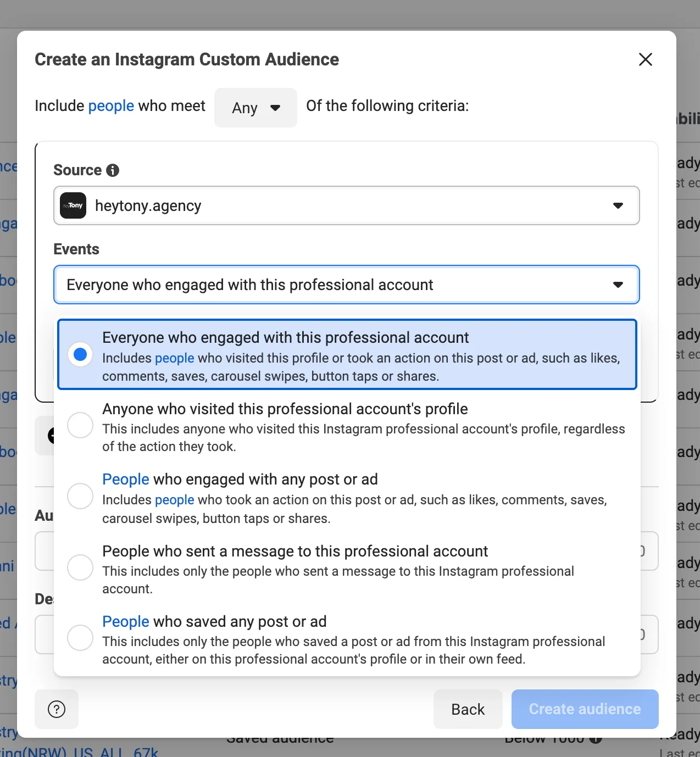The height and width of the screenshot is (757, 700).
Task: Click 'People' link in engaged post option
Action: pos(125,479)
